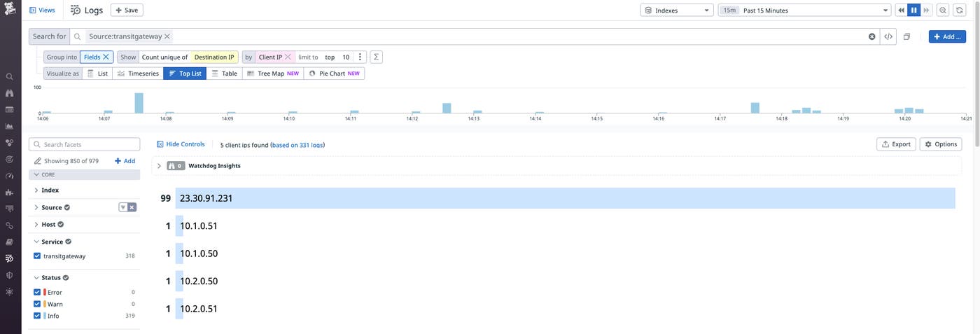Select the 23.30.91.231 result bar
The width and height of the screenshot is (980, 334).
(x=566, y=198)
